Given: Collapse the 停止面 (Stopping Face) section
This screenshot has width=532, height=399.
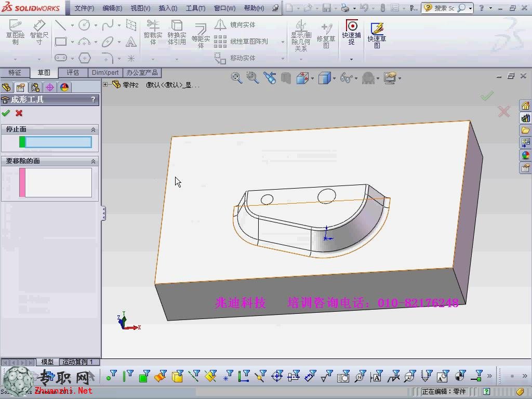Looking at the screenshot, I should tap(94, 129).
